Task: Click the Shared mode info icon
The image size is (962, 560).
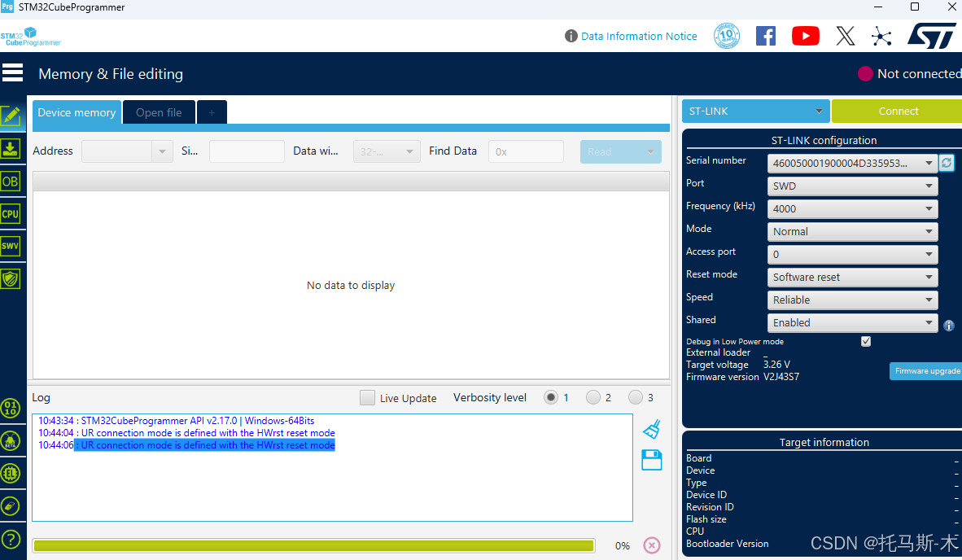Action: coord(948,326)
